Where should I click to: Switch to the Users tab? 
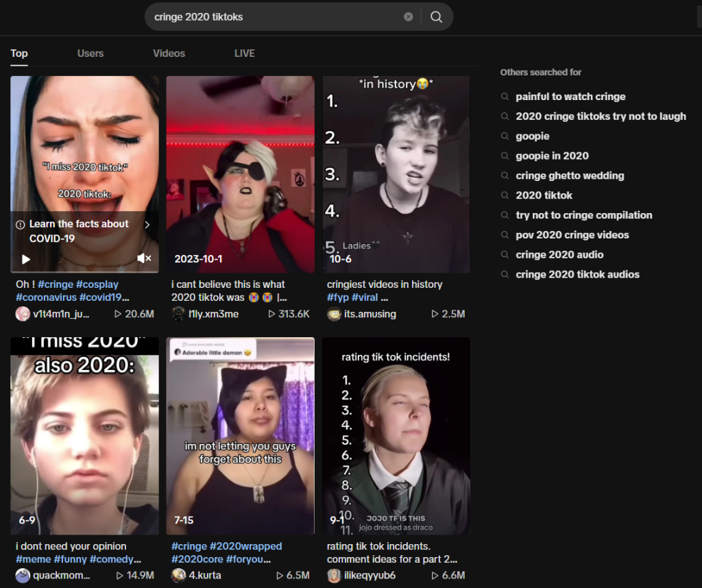coord(90,53)
